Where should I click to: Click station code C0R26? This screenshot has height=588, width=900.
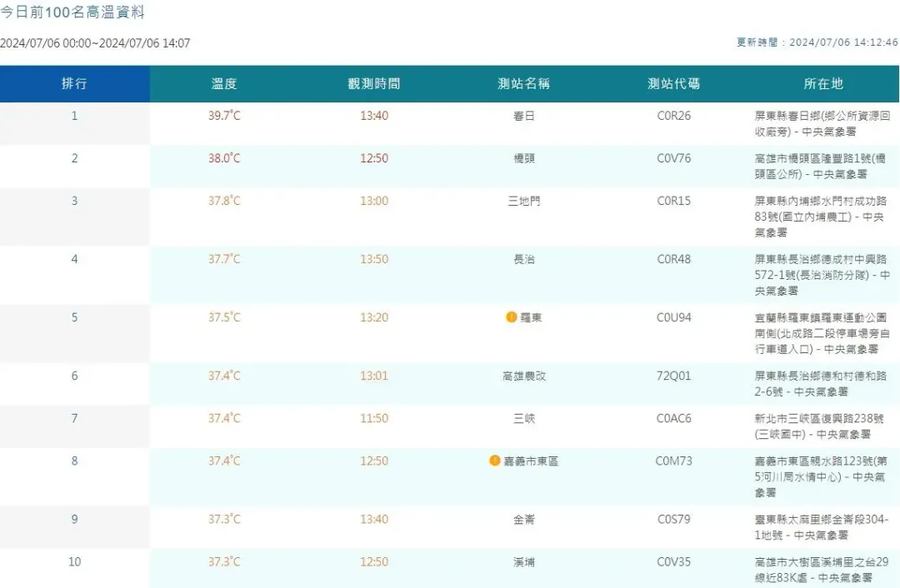tap(674, 116)
